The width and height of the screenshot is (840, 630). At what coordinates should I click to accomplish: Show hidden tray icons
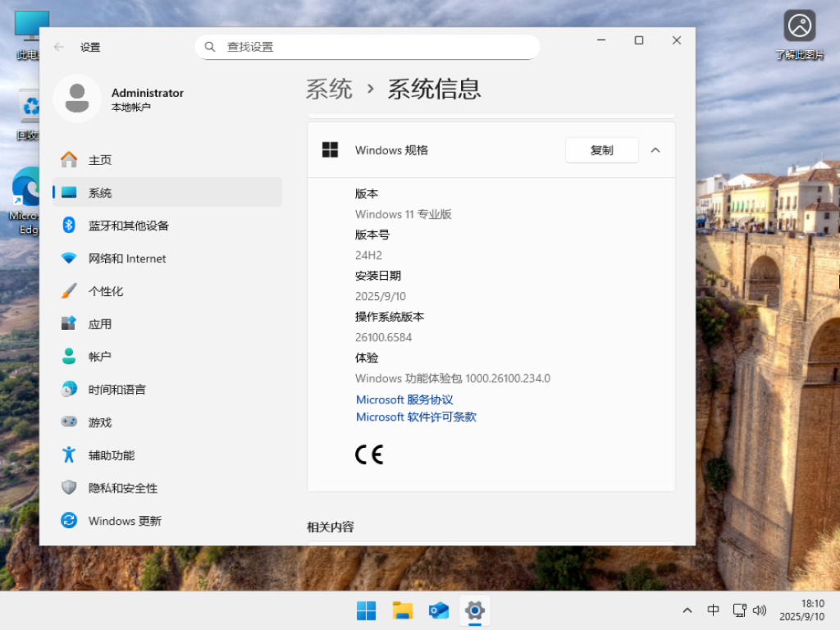[687, 610]
